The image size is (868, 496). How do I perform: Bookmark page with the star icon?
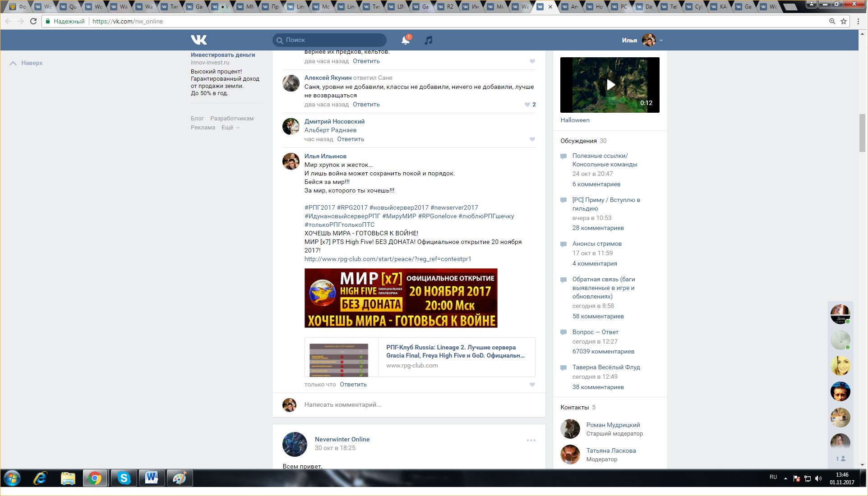843,21
